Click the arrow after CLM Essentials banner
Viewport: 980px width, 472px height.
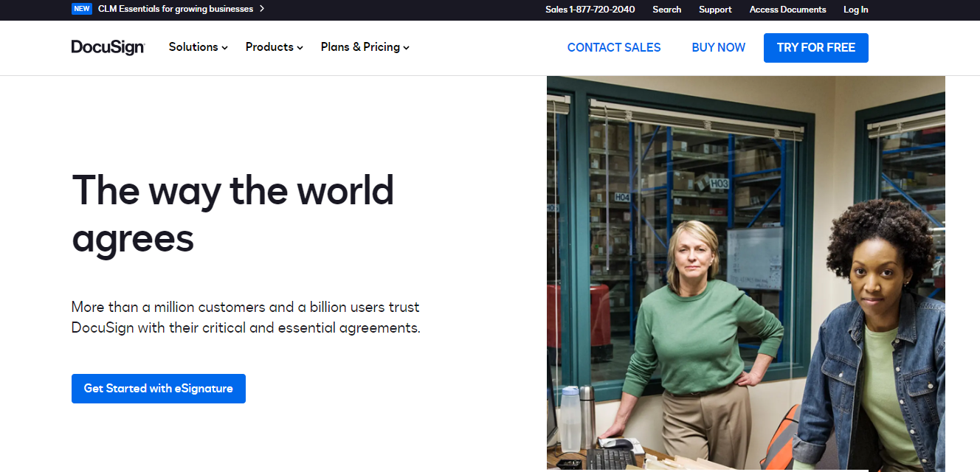(x=262, y=9)
